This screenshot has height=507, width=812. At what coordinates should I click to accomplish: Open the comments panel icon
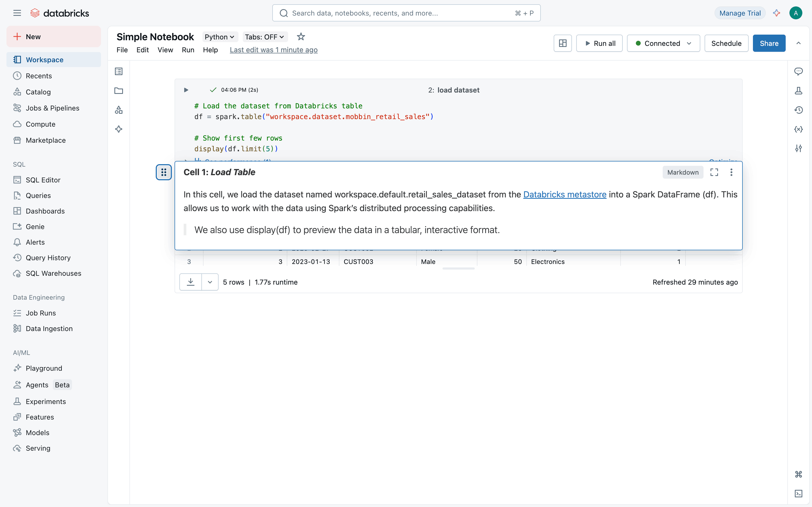tap(798, 71)
